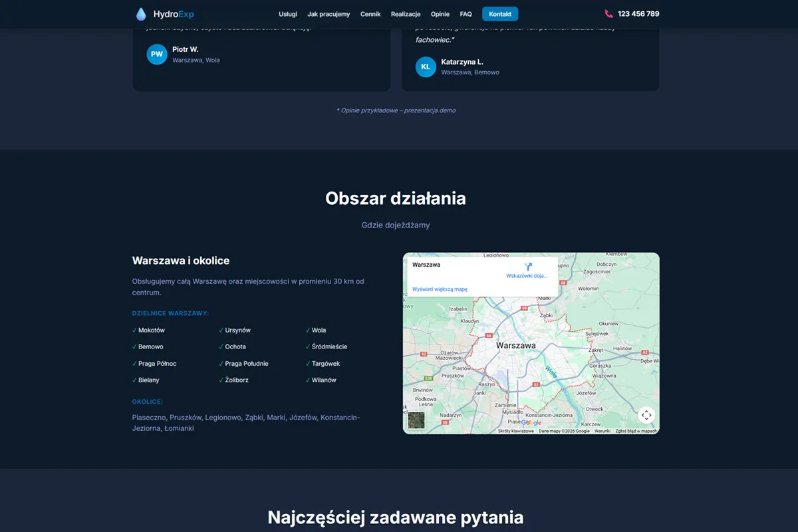
Task: Click 'Warszawa, Bemowo' location text
Action: point(470,72)
